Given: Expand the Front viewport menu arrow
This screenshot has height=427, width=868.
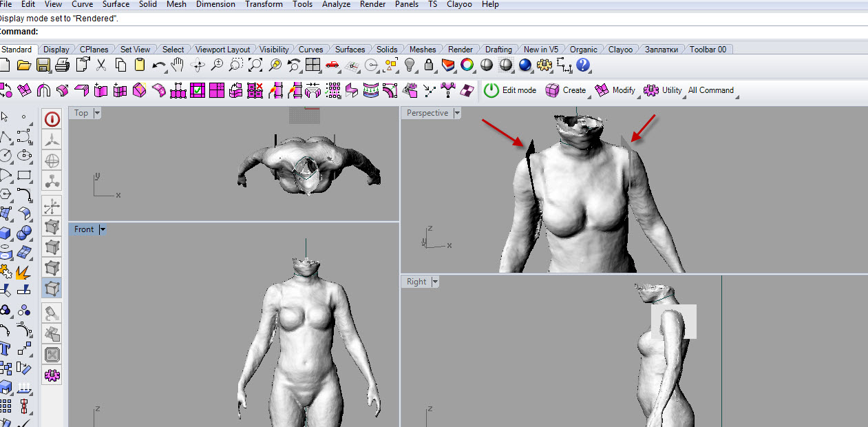Looking at the screenshot, I should [x=103, y=229].
